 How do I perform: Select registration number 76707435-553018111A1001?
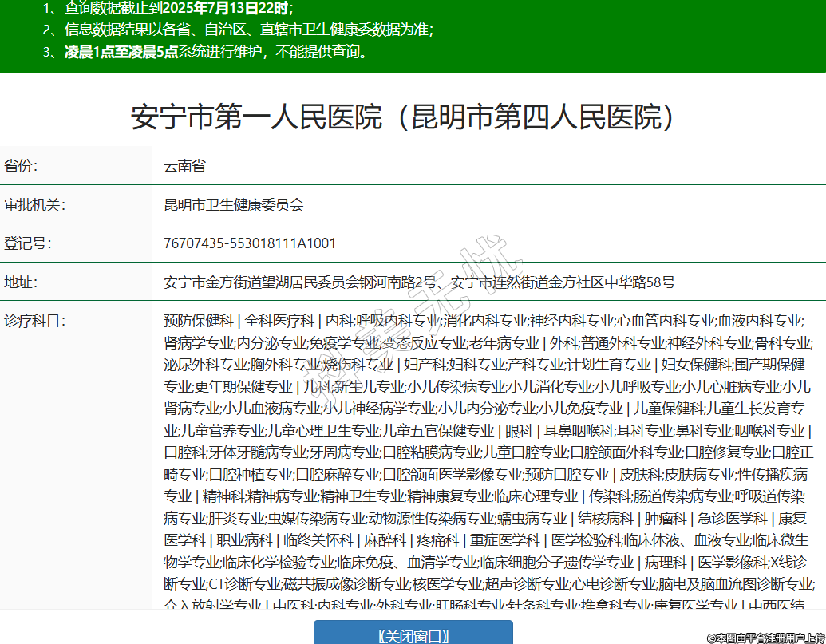click(x=250, y=243)
